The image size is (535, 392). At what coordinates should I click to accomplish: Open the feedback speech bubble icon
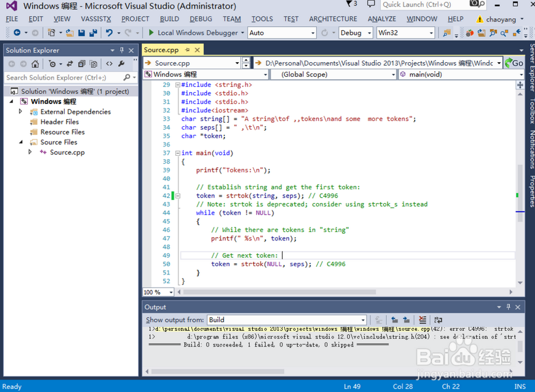pos(371,4)
